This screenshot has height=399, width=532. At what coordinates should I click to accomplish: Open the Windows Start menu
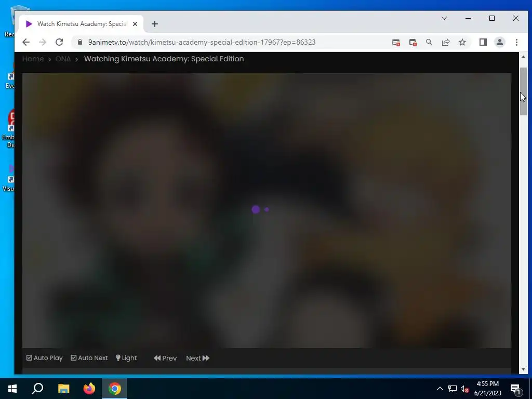pyautogui.click(x=12, y=389)
